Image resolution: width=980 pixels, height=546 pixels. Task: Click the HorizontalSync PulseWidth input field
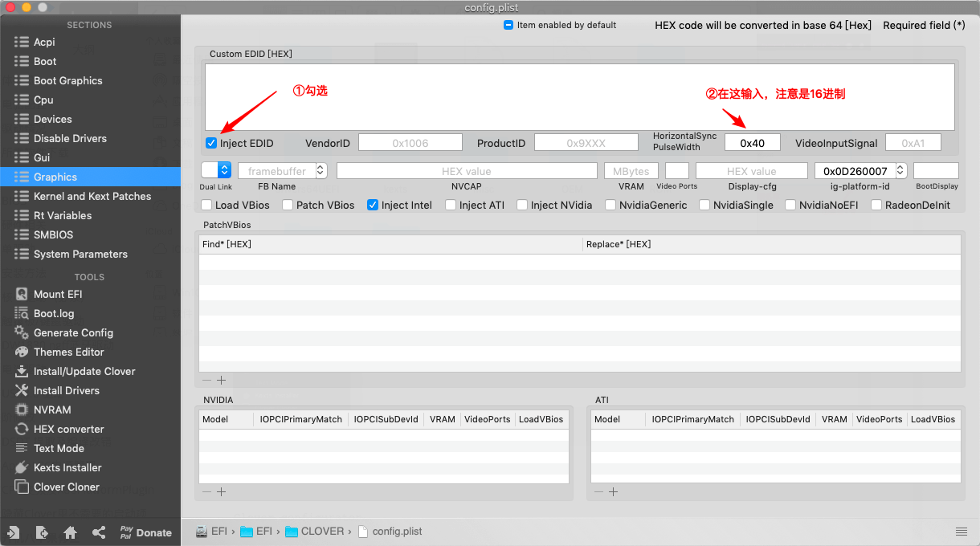pos(752,143)
